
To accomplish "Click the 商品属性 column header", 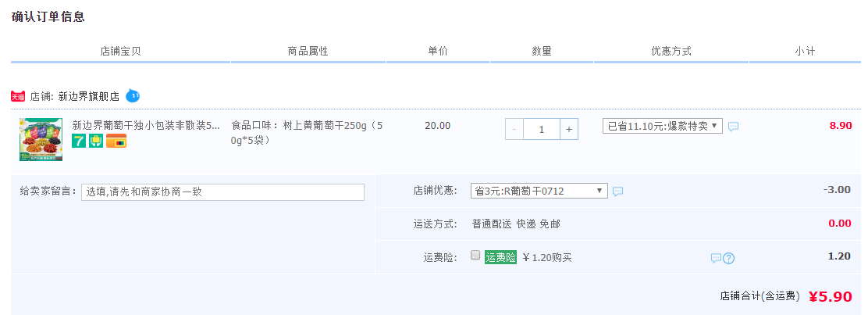I will (308, 51).
